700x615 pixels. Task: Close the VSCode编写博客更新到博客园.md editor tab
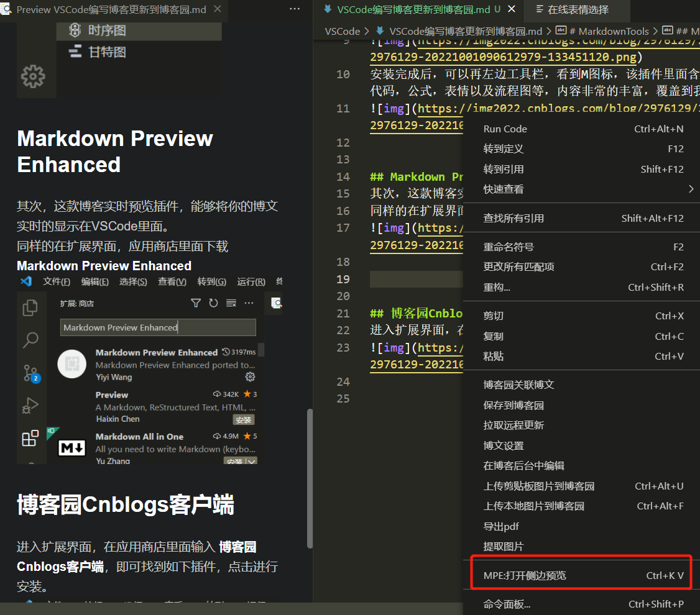pos(512,9)
